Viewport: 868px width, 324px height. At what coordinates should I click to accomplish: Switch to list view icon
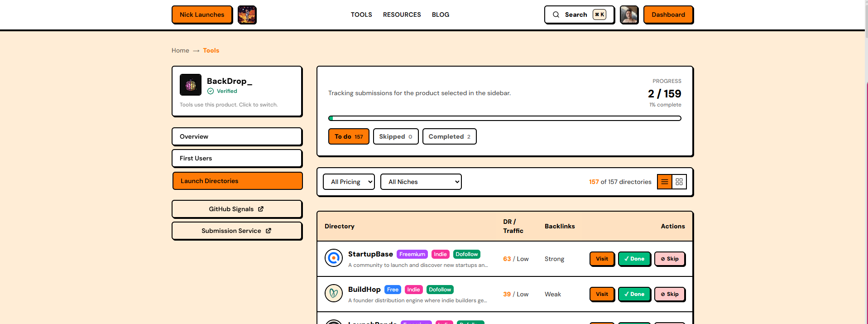[x=665, y=182]
